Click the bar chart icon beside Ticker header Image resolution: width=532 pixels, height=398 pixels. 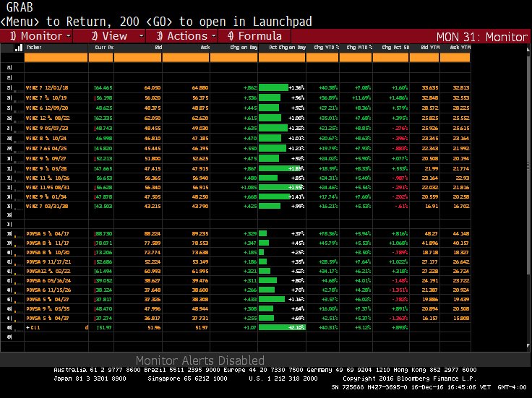(x=19, y=48)
